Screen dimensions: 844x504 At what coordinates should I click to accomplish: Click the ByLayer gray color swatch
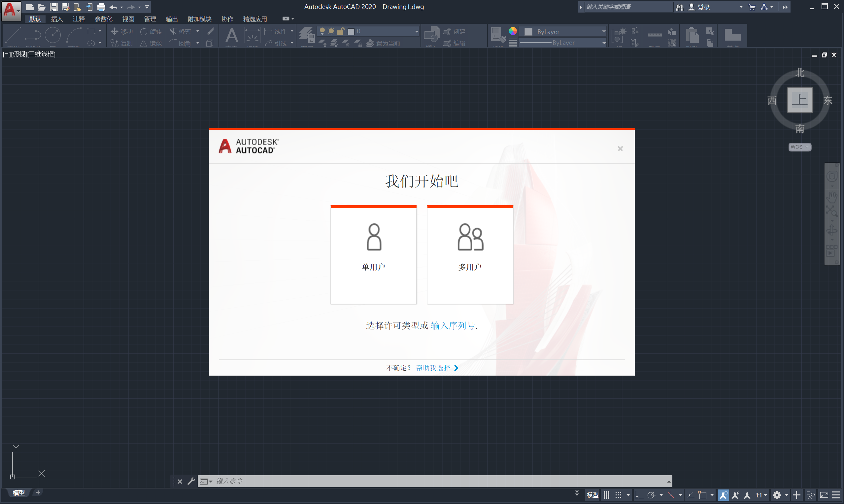[528, 32]
